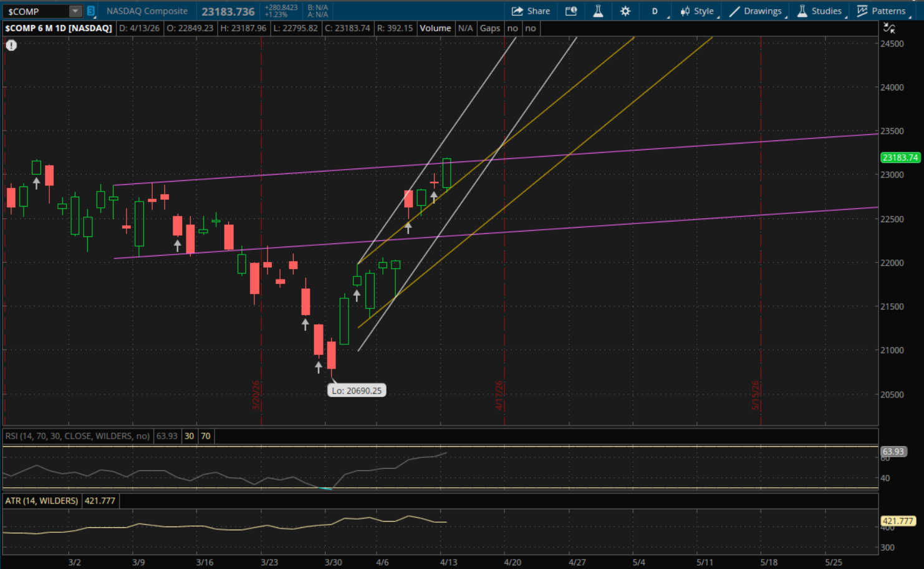Open chart settings gear icon

tap(625, 11)
